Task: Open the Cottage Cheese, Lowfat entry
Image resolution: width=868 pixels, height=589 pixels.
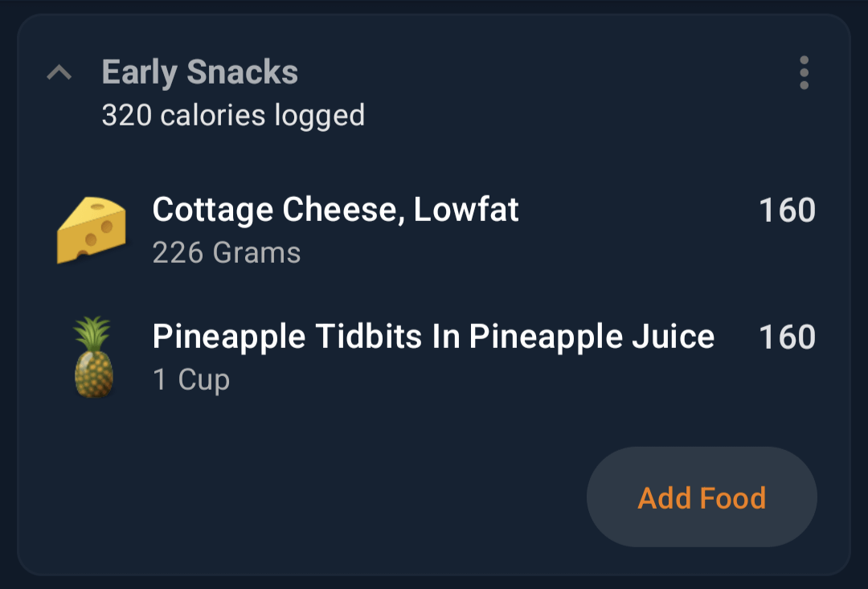Action: [436, 230]
